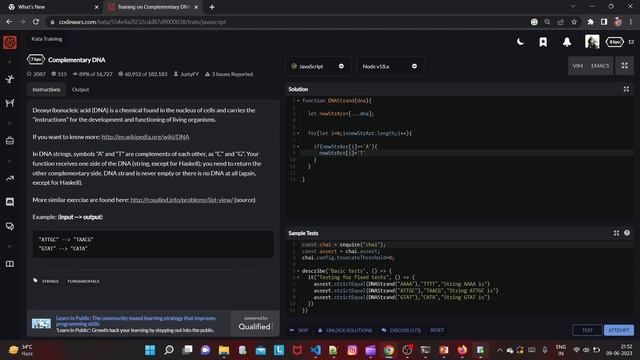Viewport: 640px width, 360px height.
Task: Collapse the describe block fold arrow
Action: click(x=298, y=271)
